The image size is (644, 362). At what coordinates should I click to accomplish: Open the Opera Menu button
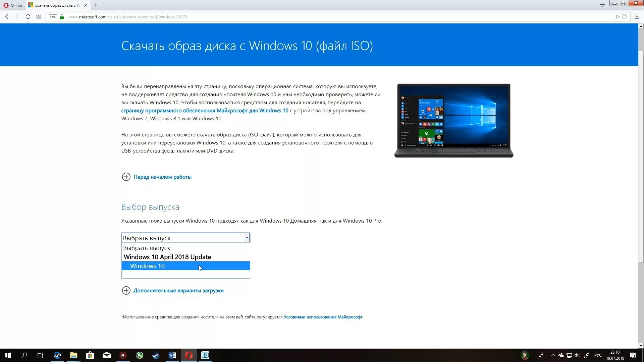[x=13, y=5]
